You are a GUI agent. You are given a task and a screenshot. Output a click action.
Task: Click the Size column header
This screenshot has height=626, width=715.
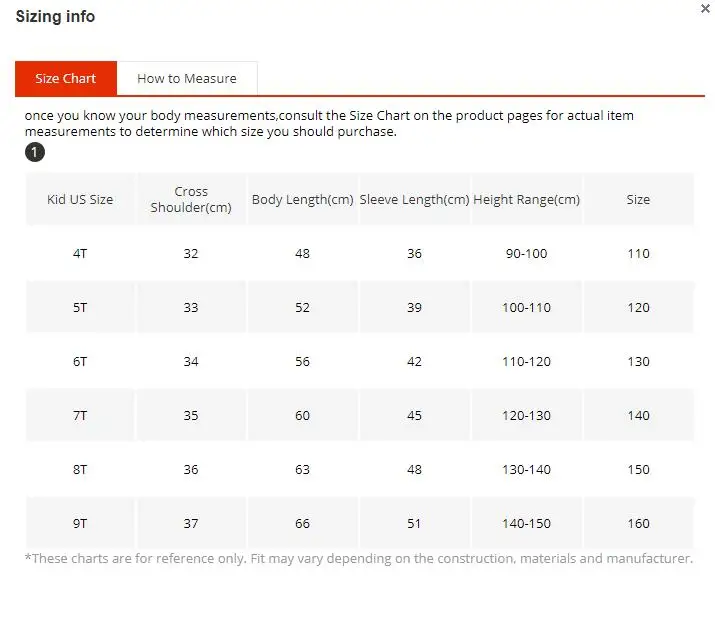point(638,199)
